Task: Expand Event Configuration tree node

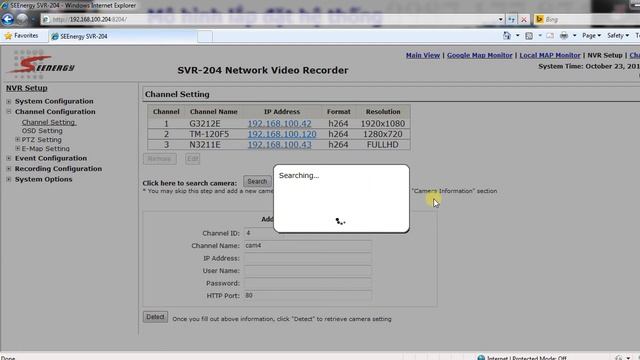Action: click(9, 158)
